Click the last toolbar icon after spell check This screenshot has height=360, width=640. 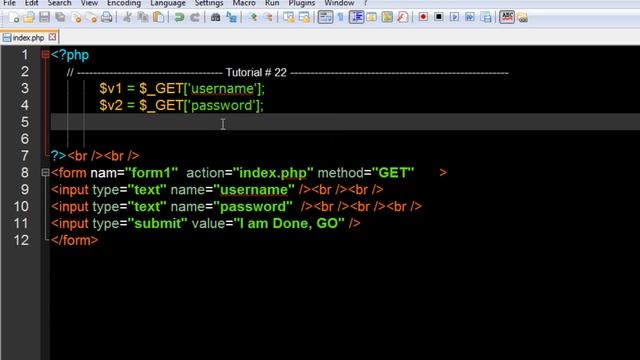(522, 18)
